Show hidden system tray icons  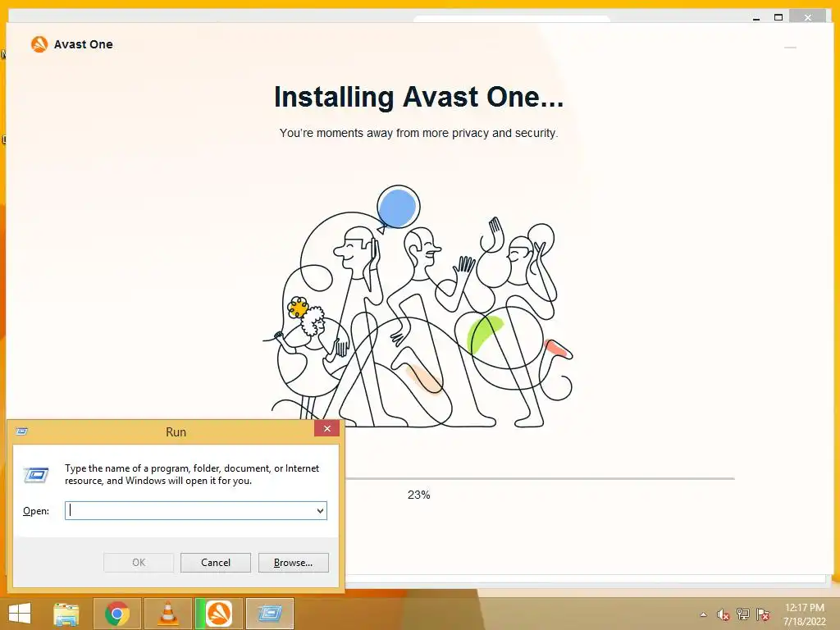(x=703, y=614)
